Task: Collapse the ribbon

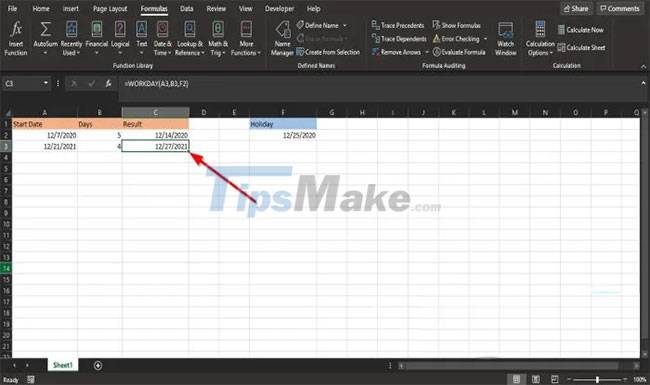Action: pyautogui.click(x=643, y=66)
